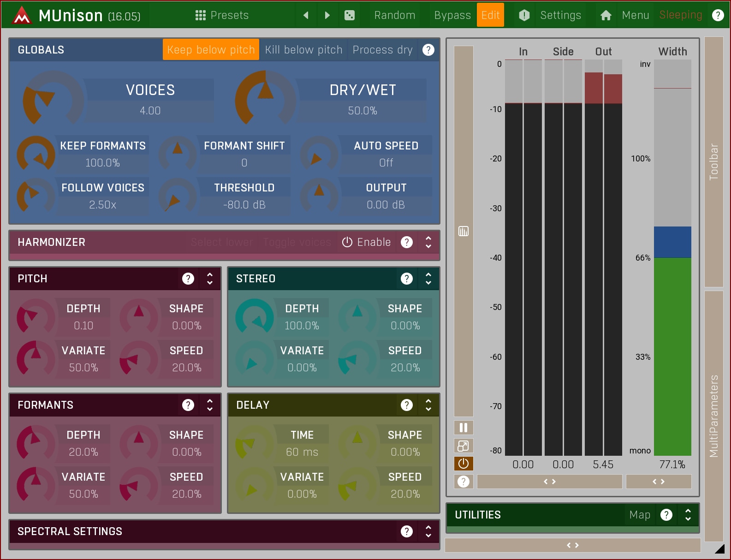Viewport: 731px width, 560px height.
Task: Click Select lower in Harmonizer
Action: [x=222, y=242]
